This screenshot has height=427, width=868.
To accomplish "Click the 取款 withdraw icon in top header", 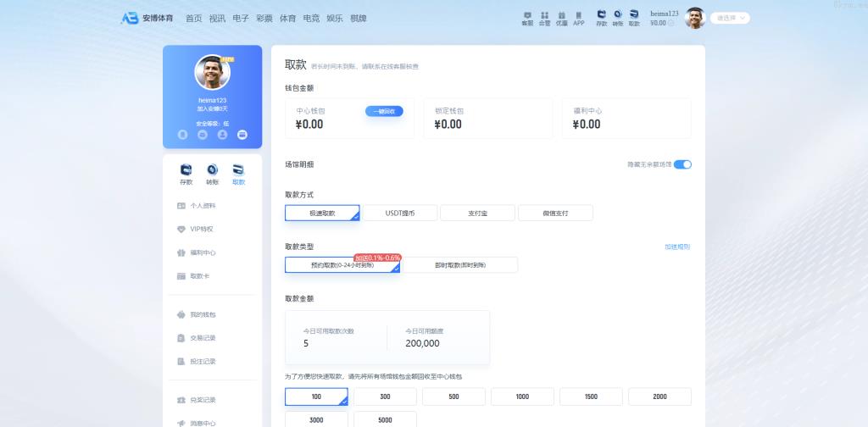I will [x=633, y=18].
